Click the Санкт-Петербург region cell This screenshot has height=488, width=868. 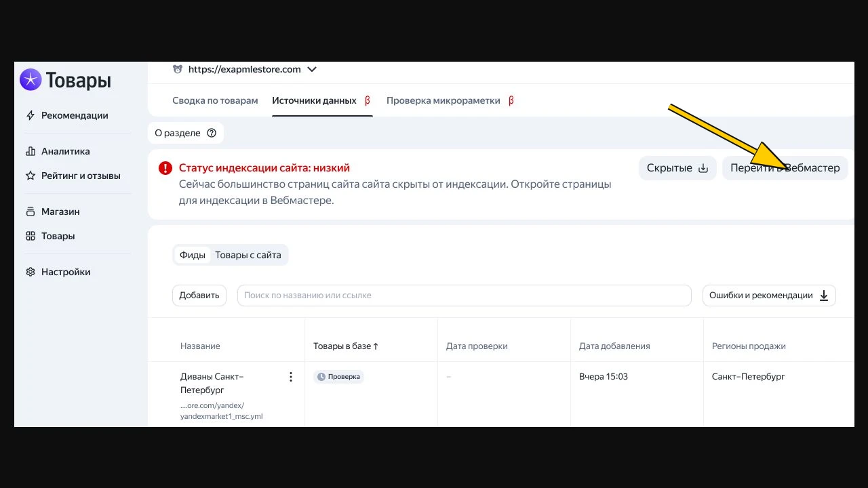tap(749, 377)
